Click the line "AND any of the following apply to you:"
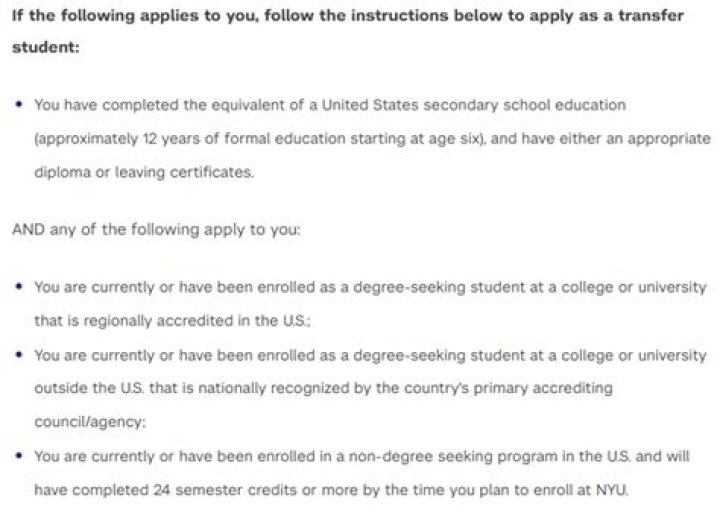This screenshot has height=516, width=720. [x=155, y=229]
